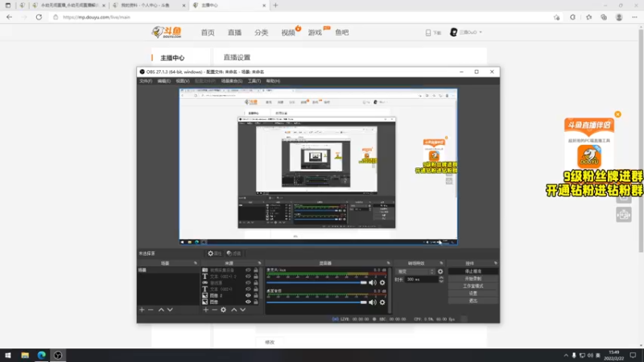Click 停止推流 to stop streaming

473,272
